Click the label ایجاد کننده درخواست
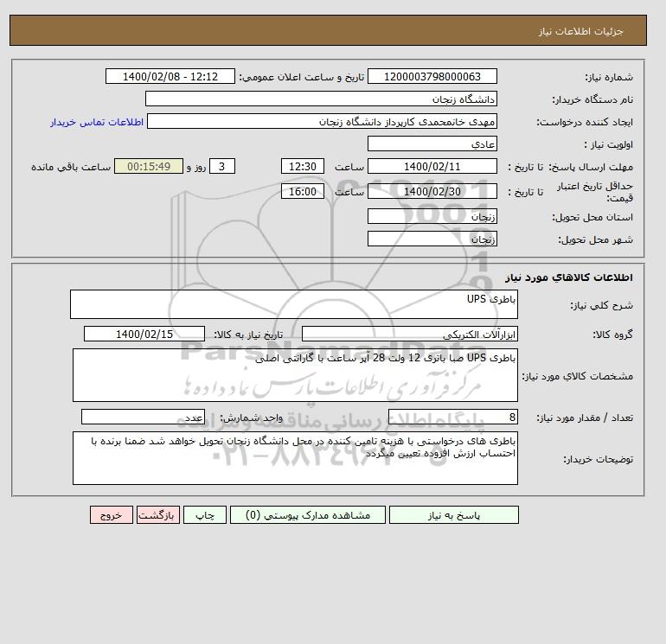 pos(585,122)
